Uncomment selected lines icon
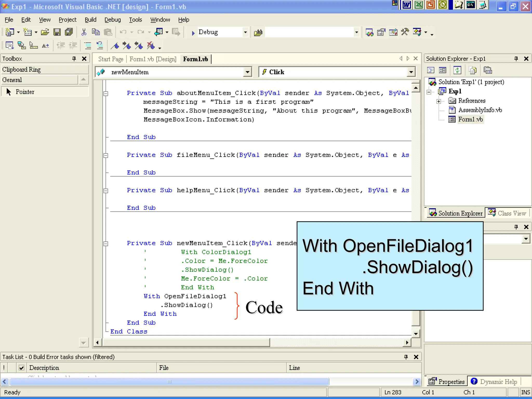The height and width of the screenshot is (399, 532). (x=100, y=46)
